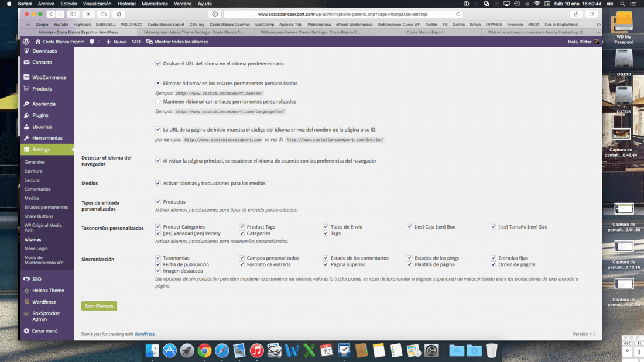Click the WordPress logo in admin bar
The height and width of the screenshot is (362, 644).
tap(26, 42)
